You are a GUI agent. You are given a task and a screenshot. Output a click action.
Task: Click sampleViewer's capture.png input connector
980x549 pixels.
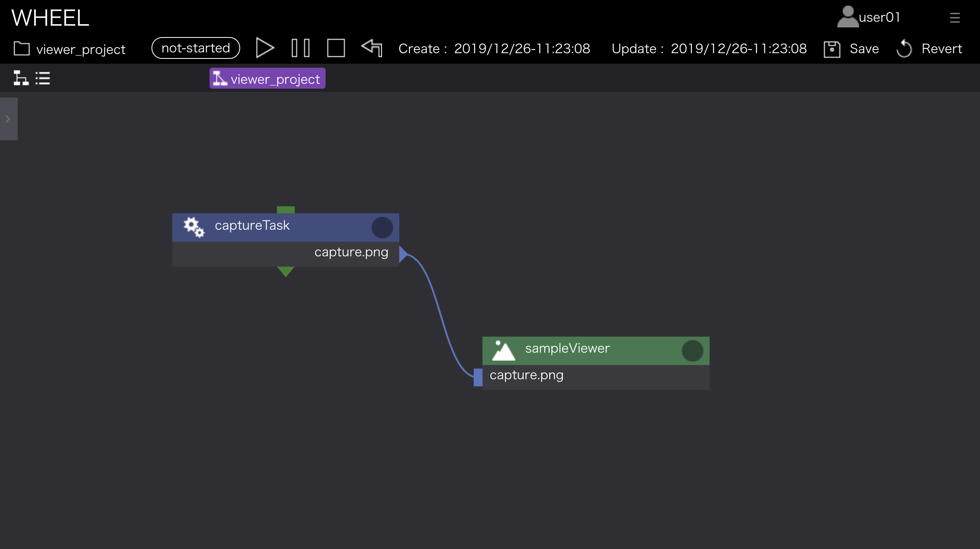tap(478, 377)
